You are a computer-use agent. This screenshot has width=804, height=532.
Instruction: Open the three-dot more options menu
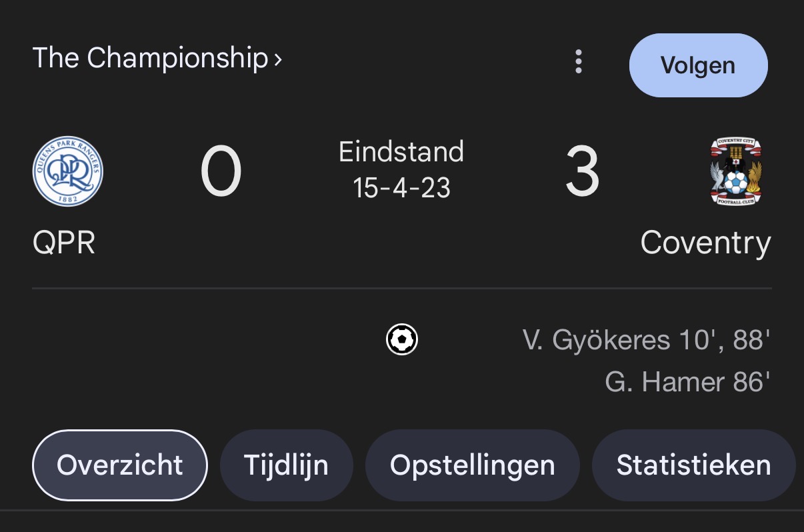tap(579, 62)
